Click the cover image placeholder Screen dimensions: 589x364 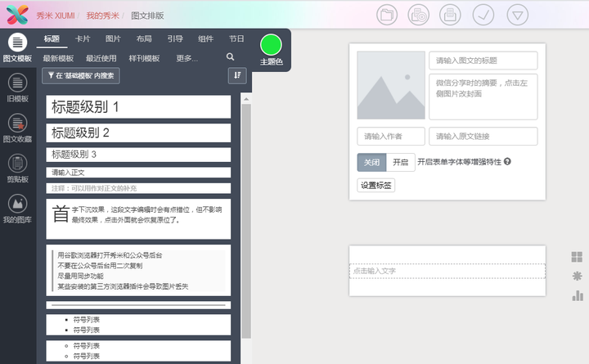391,85
